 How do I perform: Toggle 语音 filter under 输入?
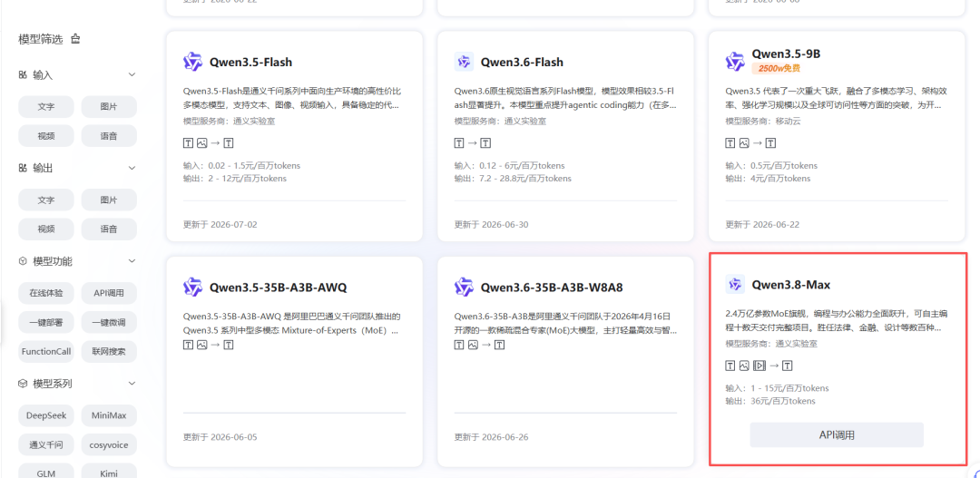coord(109,135)
